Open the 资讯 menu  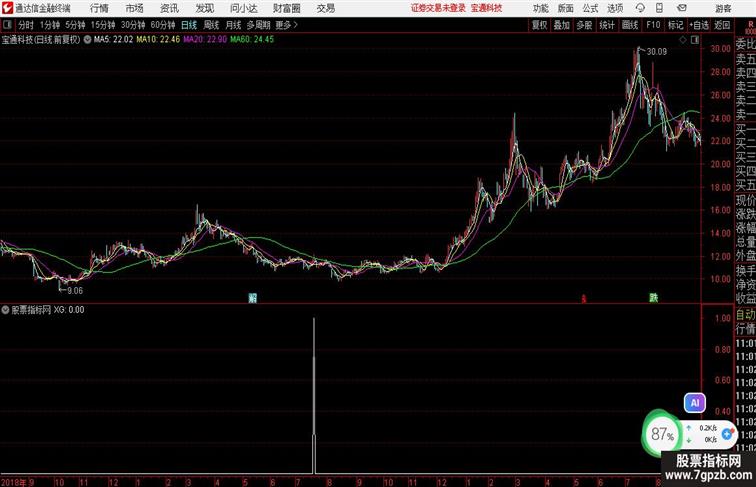[169, 8]
